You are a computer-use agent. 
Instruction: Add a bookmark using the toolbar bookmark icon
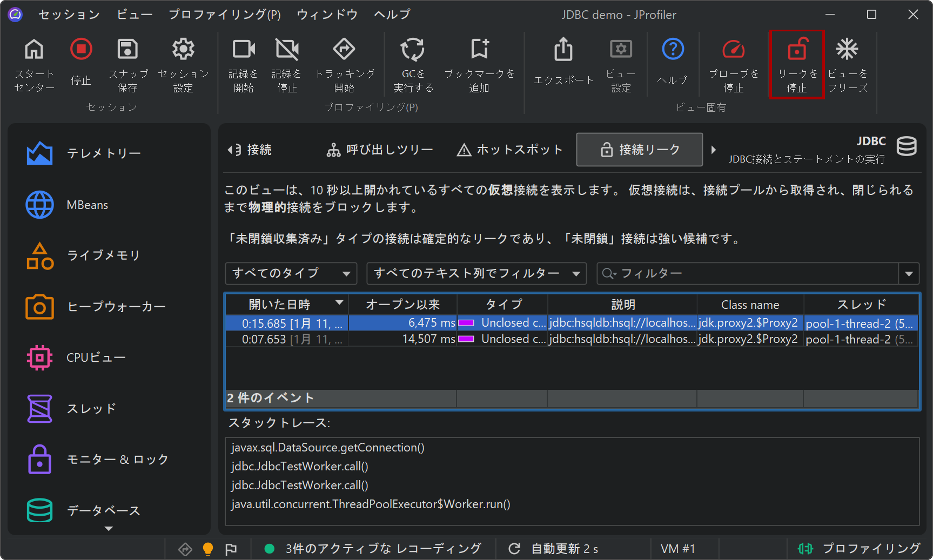click(x=479, y=50)
